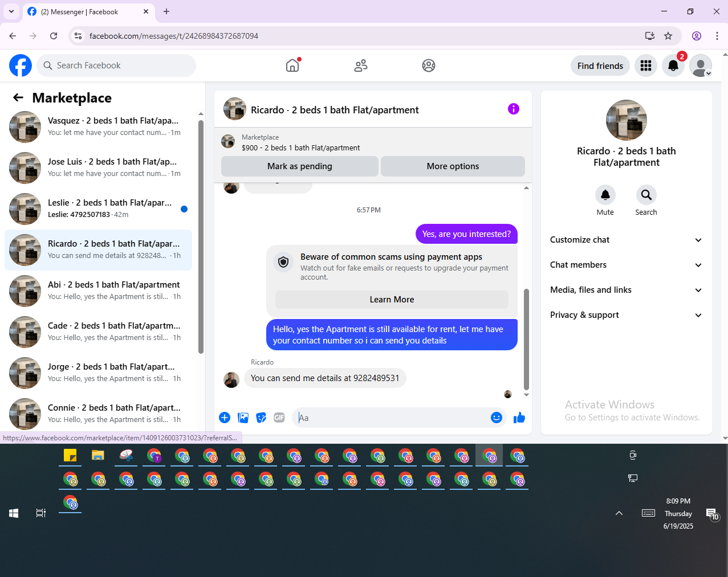Open the Notifications bell

point(673,66)
